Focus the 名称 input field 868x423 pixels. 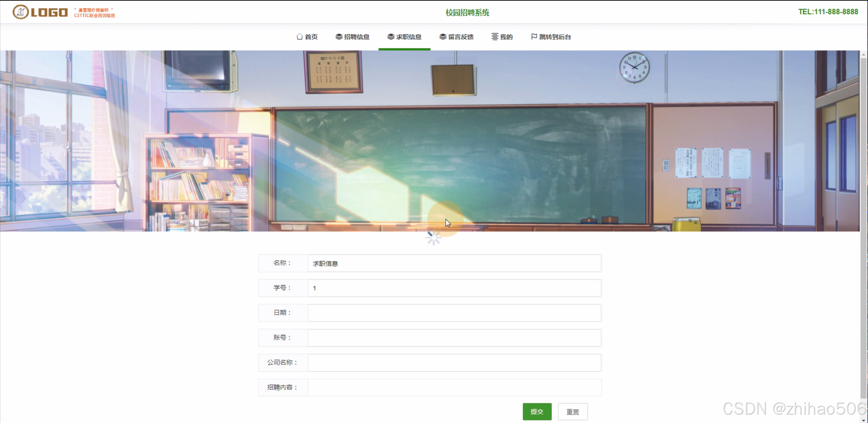point(454,263)
